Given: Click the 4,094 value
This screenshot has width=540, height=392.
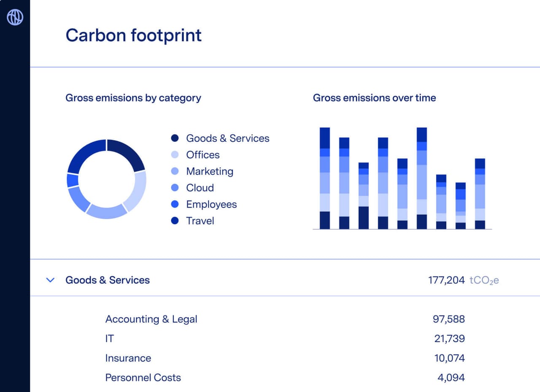Looking at the screenshot, I should (451, 377).
